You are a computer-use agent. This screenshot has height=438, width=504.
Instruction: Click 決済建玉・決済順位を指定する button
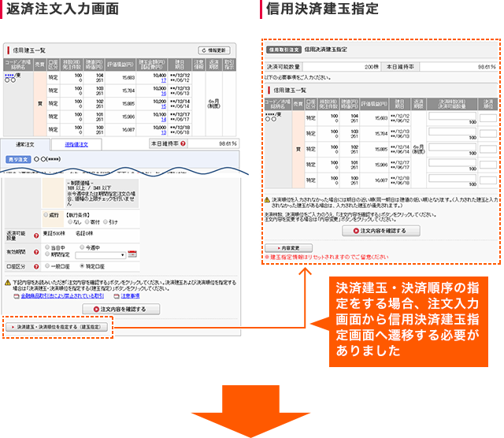click(59, 325)
